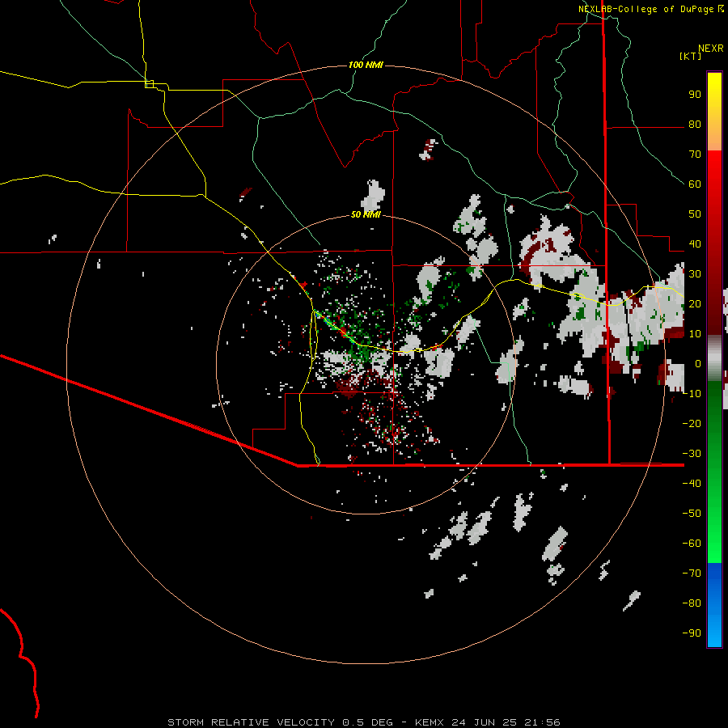Screen dimensions: 728x728
Task: Click the [KT] units label
Action: [x=691, y=56]
